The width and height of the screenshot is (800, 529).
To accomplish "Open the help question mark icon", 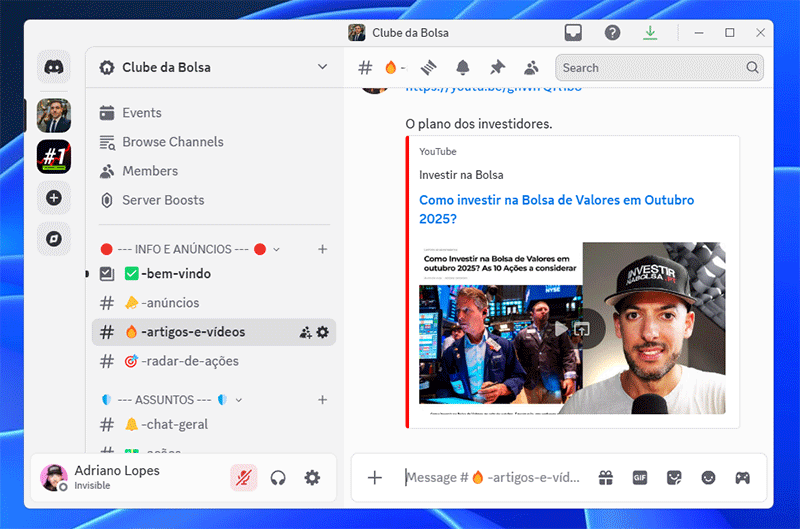I will click(612, 33).
